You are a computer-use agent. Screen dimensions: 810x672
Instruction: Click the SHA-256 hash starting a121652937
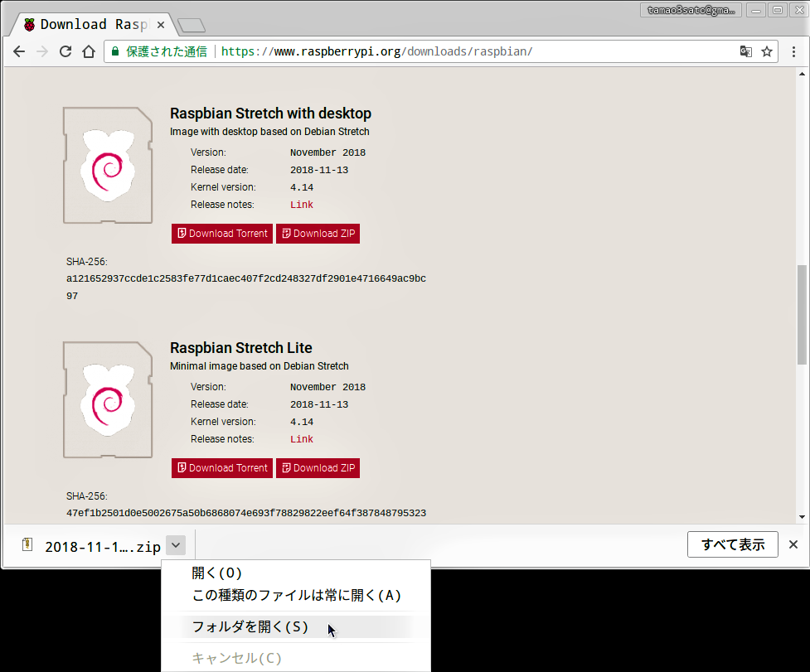246,287
